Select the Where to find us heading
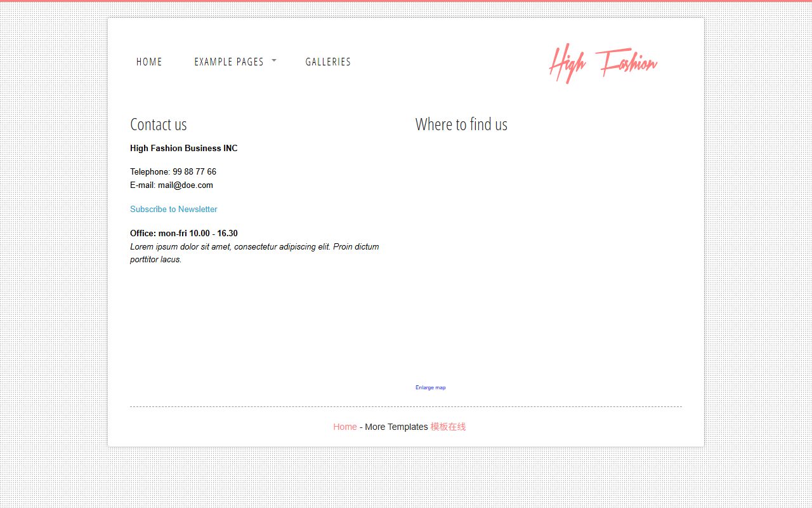The width and height of the screenshot is (812, 508). click(461, 124)
